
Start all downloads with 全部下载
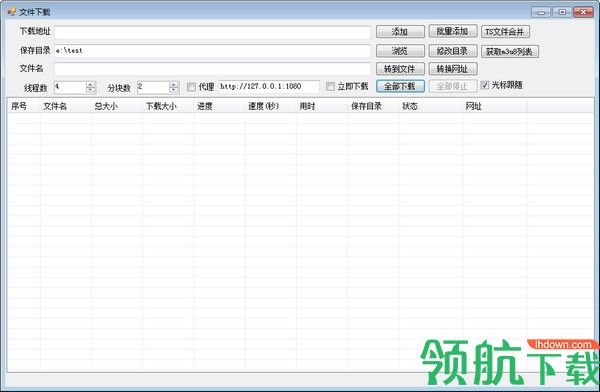(x=400, y=86)
